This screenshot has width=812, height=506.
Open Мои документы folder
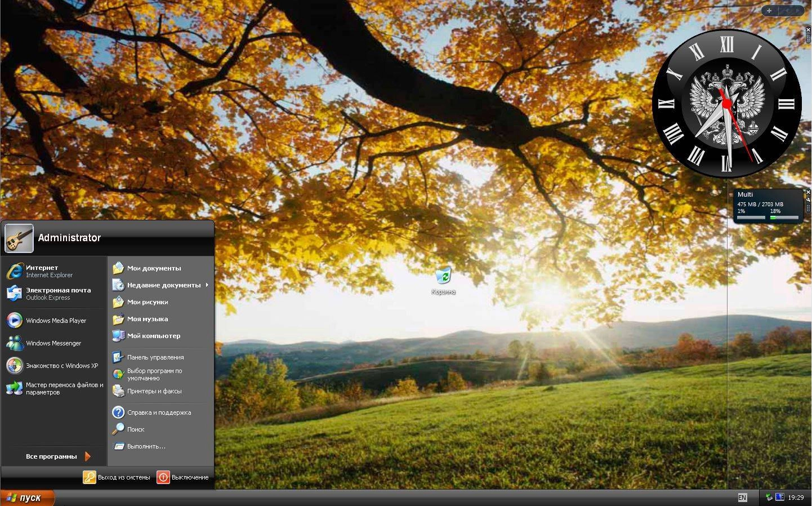pyautogui.click(x=160, y=268)
